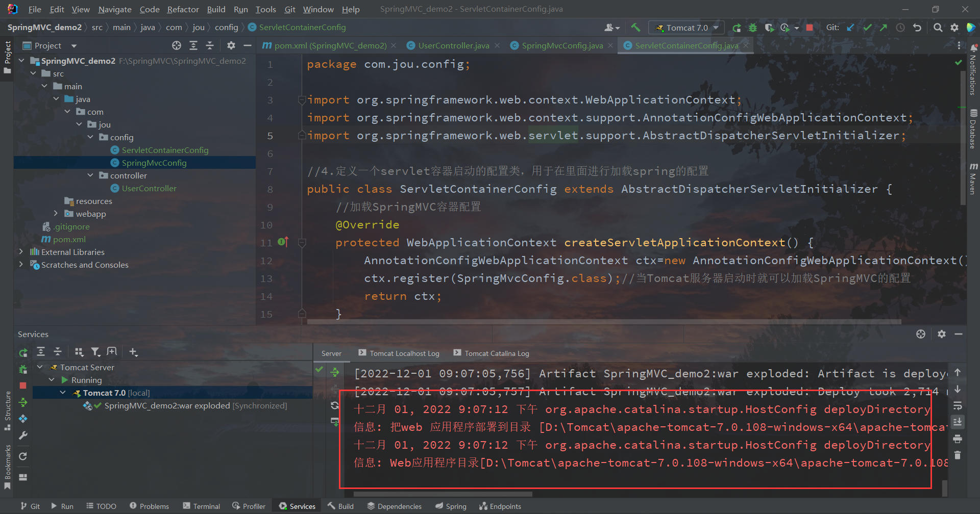Toggle soft-wrap in the console output

click(958, 406)
